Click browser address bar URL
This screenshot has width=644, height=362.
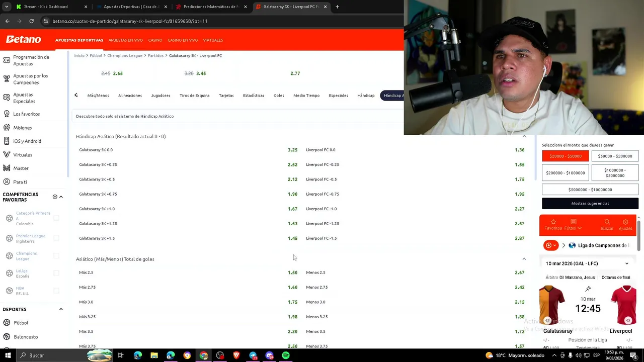[130, 21]
